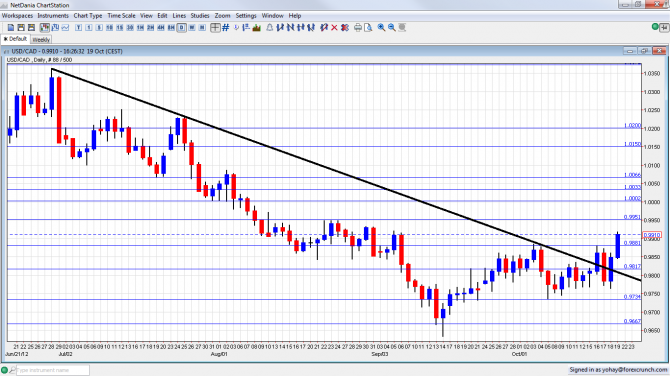This screenshot has width=670, height=376.
Task: Click the green volume study icon
Action: (x=257, y=27)
